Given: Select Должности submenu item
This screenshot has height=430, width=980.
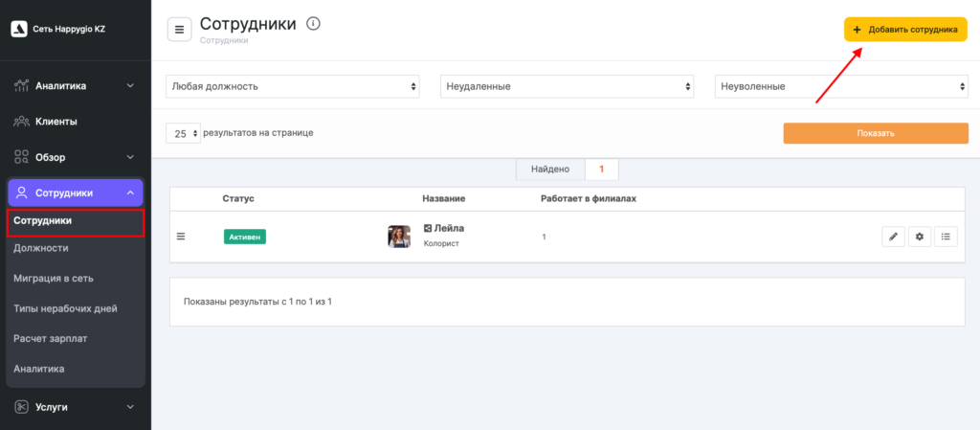Looking at the screenshot, I should click(41, 248).
